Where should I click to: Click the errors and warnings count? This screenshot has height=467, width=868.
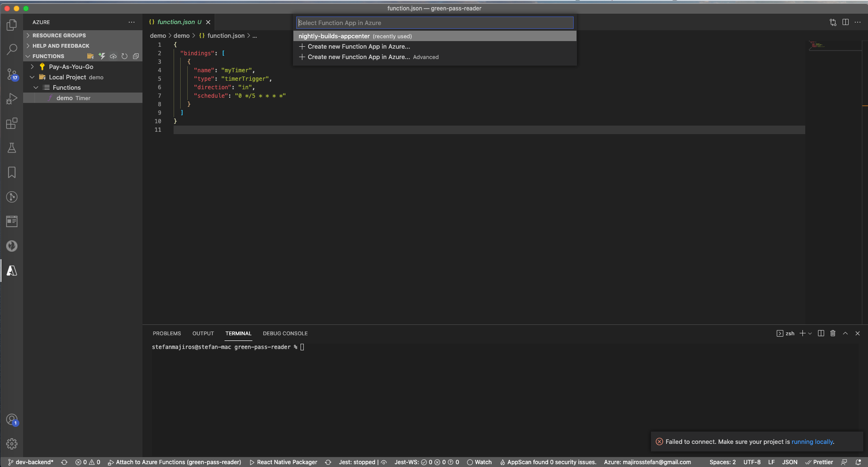pos(88,462)
